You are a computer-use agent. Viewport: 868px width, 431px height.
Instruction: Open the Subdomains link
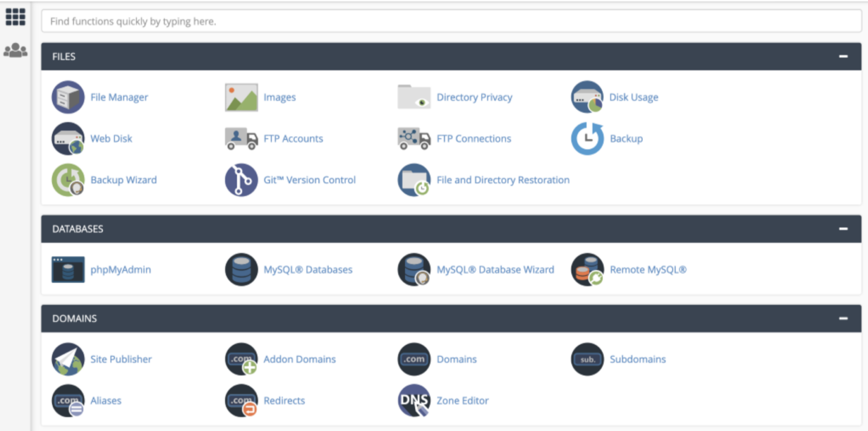coord(637,359)
